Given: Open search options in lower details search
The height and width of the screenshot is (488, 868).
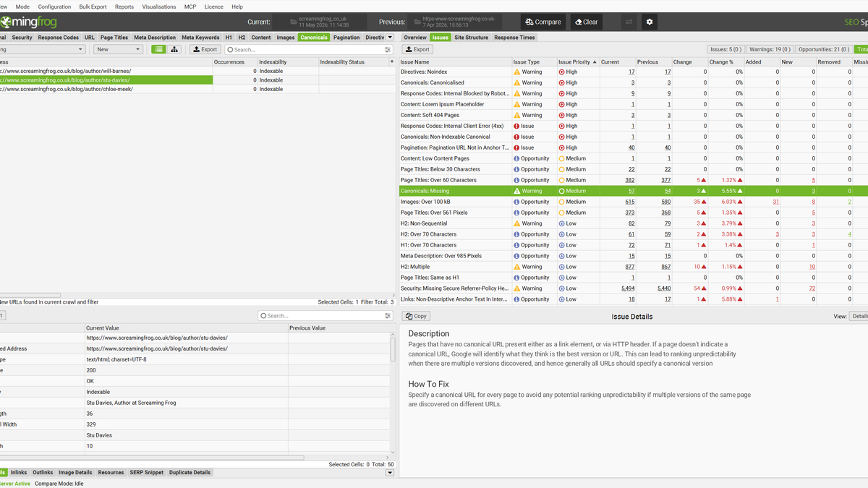Looking at the screenshot, I should click(388, 316).
